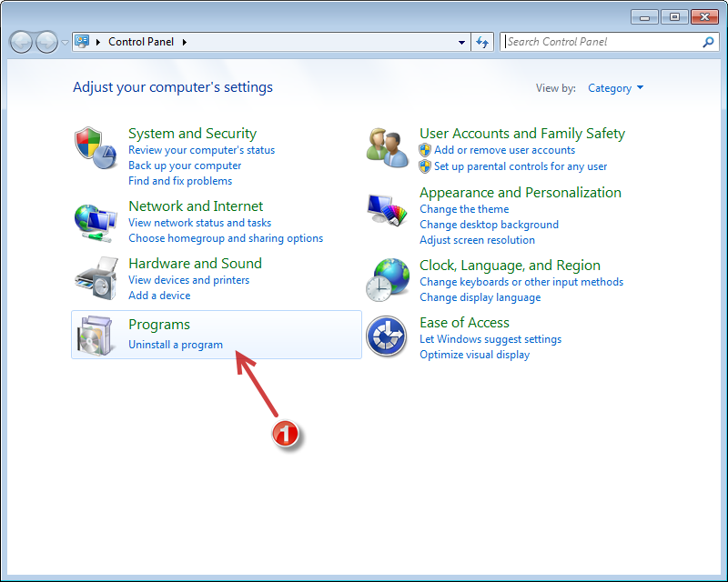Select View devices and printers link
This screenshot has height=582, width=728.
click(188, 280)
